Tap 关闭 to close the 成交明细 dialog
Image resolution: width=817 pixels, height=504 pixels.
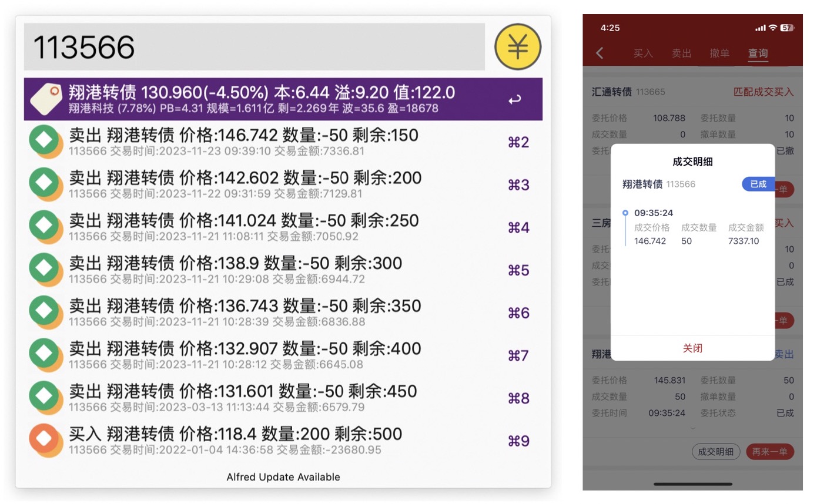click(x=692, y=348)
